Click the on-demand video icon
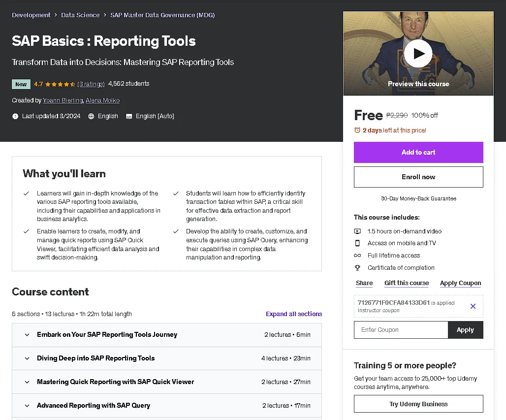The width and height of the screenshot is (506, 420). point(357,231)
